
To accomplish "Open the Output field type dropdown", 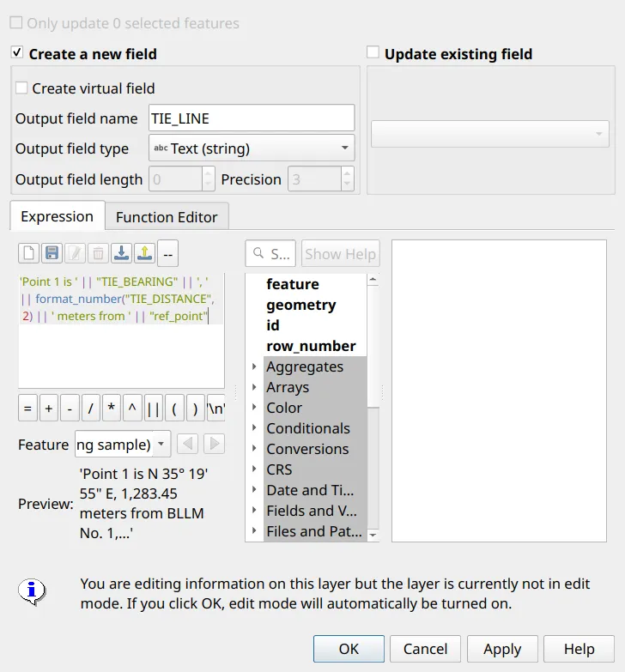I will point(252,148).
